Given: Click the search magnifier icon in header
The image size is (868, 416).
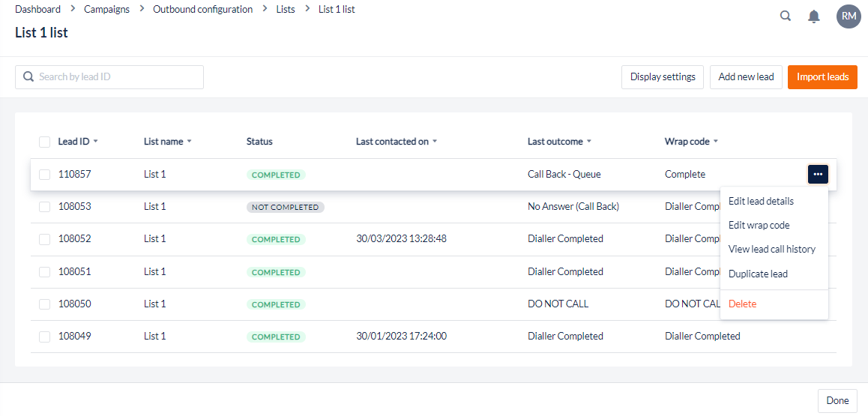Looking at the screenshot, I should pyautogui.click(x=786, y=16).
